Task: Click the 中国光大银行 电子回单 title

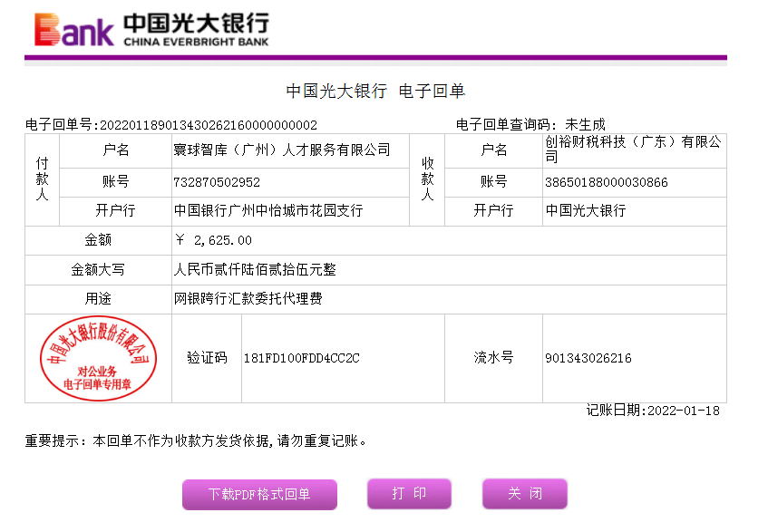Action: coord(375,91)
